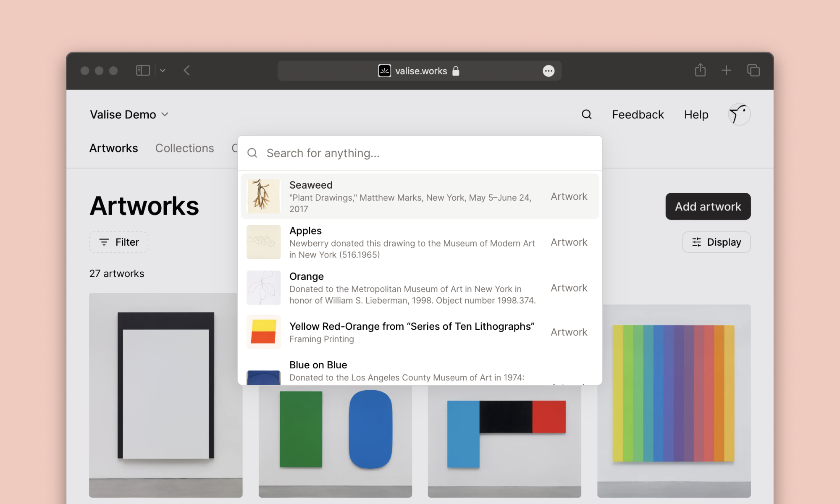Select the Seaweed search result
This screenshot has width=840, height=504.
click(420, 197)
